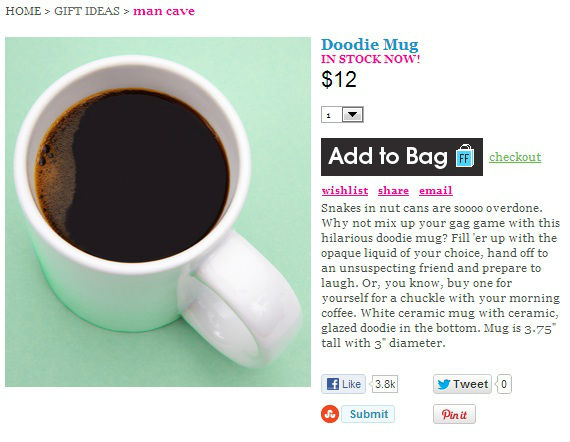This screenshot has width=570, height=442.
Task: Add item via the wishlist link
Action: tap(345, 190)
